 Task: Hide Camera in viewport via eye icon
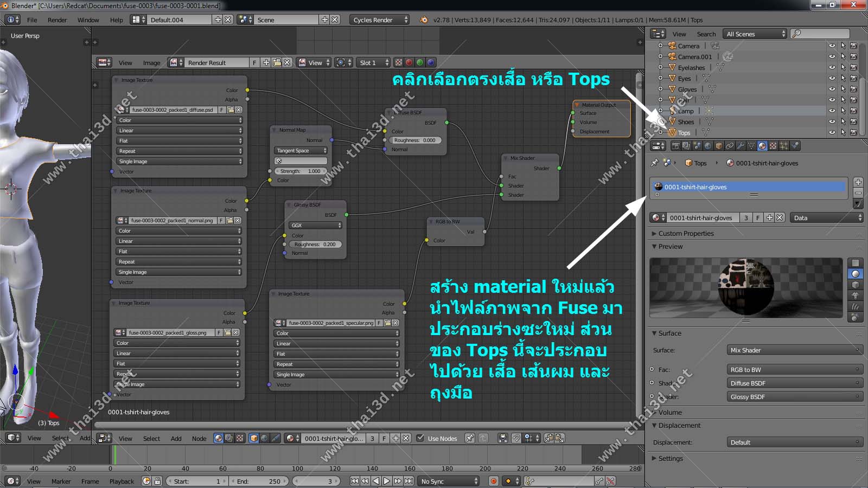[x=832, y=46]
